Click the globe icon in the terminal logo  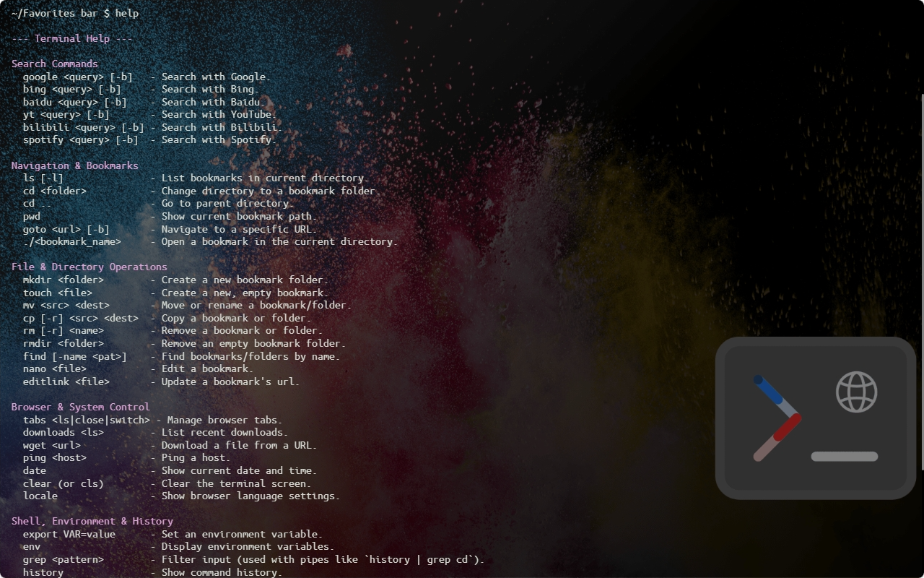856,392
